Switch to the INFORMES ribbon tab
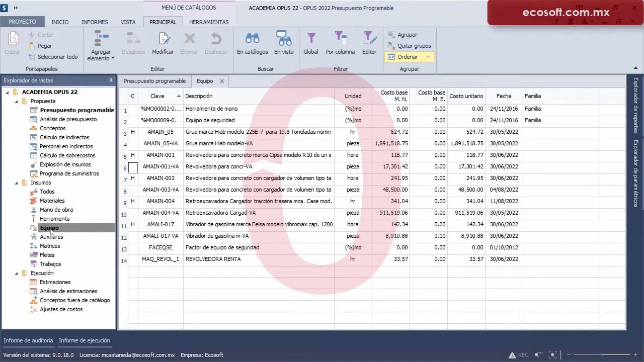This screenshot has height=362, width=644. click(95, 22)
